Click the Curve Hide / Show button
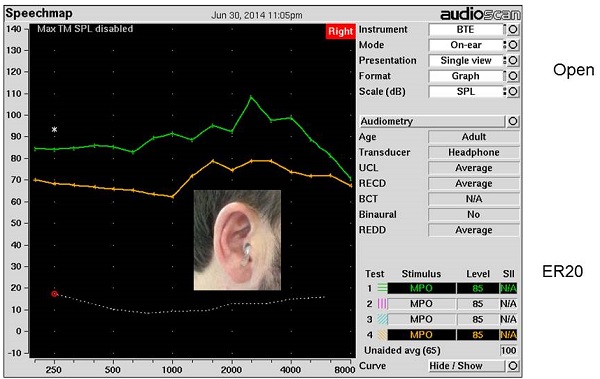The width and height of the screenshot is (600, 379). tap(466, 366)
